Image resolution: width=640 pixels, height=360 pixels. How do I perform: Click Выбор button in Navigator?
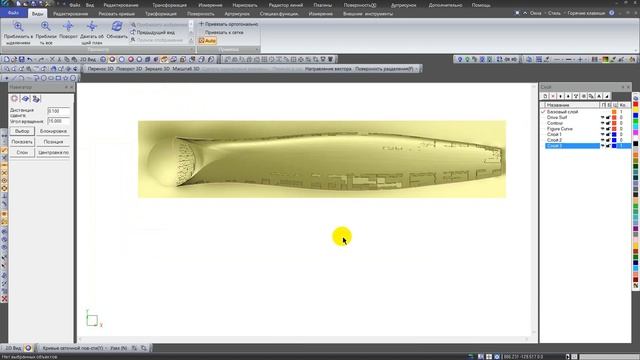22,131
